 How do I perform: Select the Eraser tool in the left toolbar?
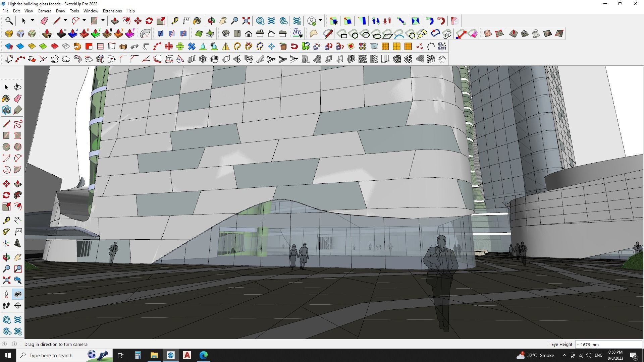[17, 98]
